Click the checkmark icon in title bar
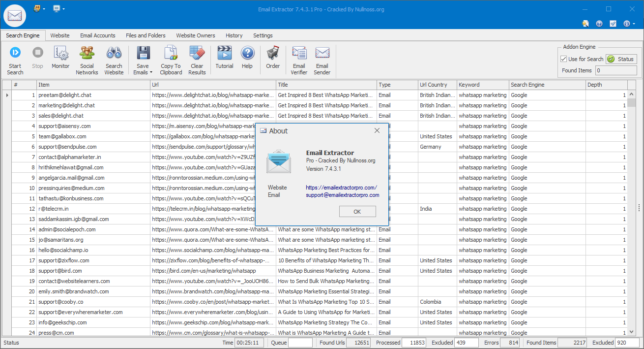The height and width of the screenshot is (349, 644). [x=613, y=23]
